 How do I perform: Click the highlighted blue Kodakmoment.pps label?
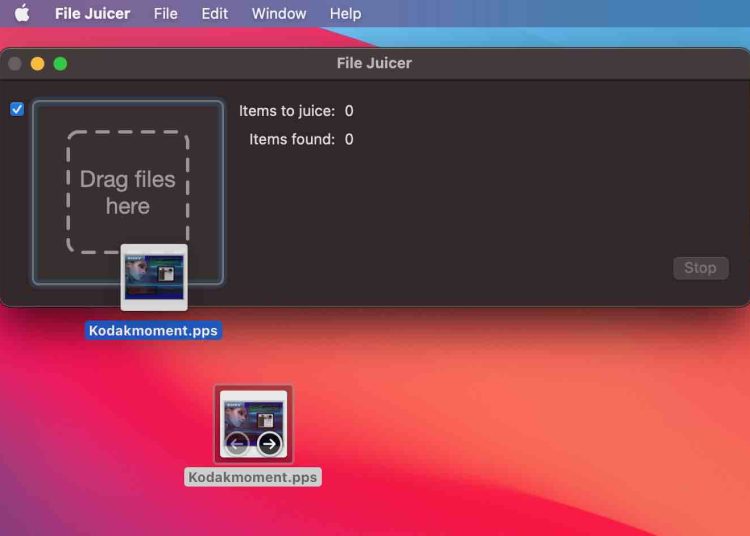(153, 330)
